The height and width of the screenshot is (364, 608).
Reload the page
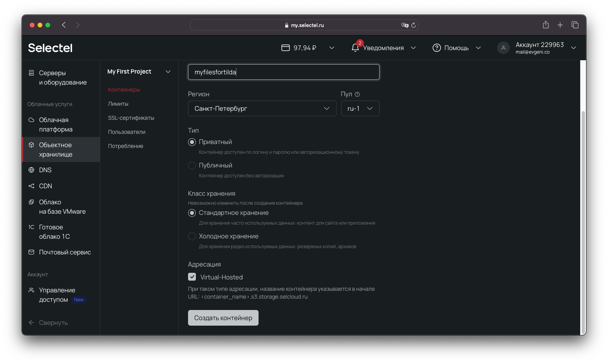(413, 25)
